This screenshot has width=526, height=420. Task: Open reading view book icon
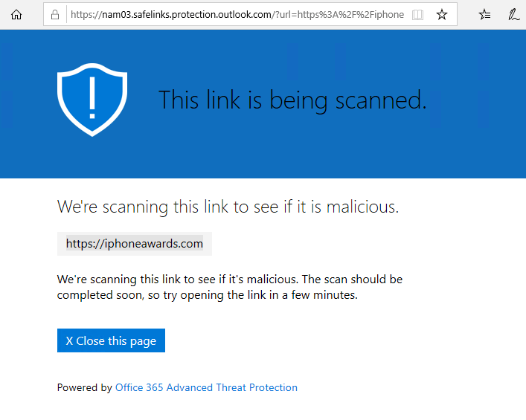[x=418, y=15]
